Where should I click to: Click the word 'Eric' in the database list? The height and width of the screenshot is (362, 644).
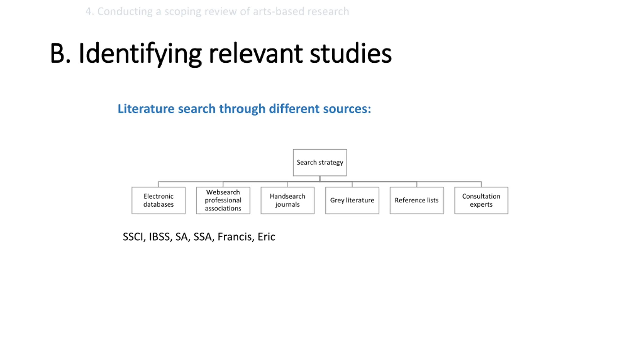click(x=266, y=237)
